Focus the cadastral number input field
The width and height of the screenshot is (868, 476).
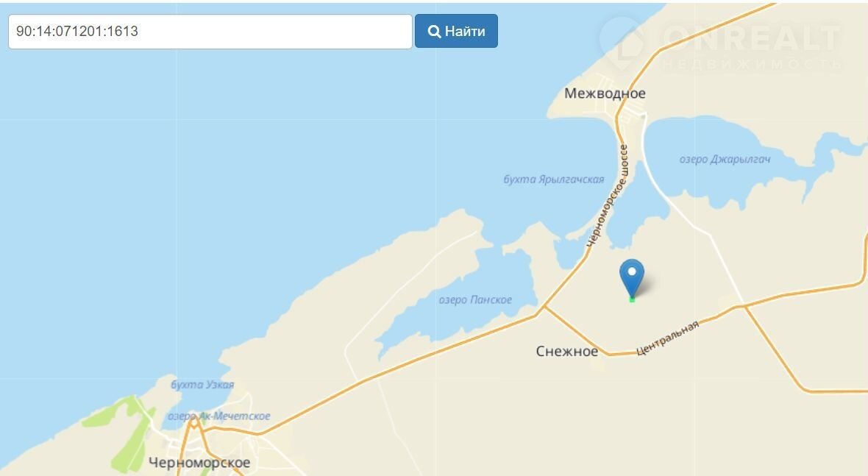pyautogui.click(x=210, y=32)
